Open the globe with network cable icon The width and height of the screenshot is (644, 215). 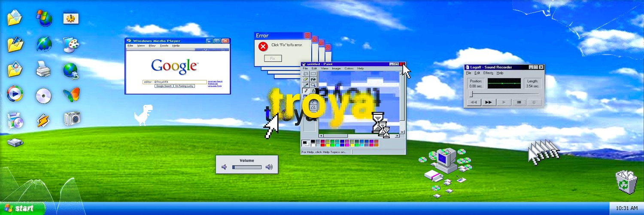71,71
